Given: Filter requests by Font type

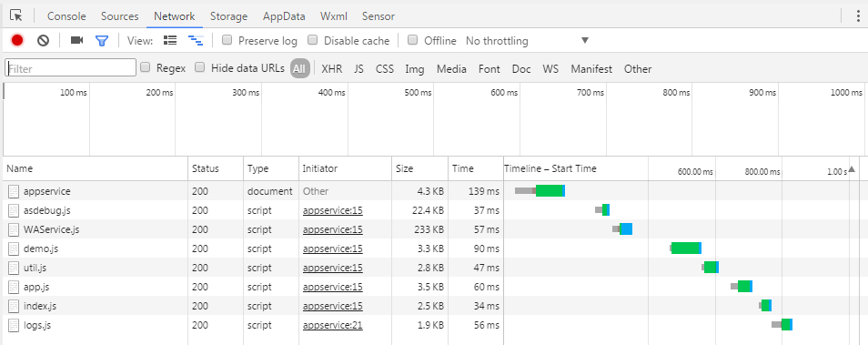Looking at the screenshot, I should click(490, 69).
